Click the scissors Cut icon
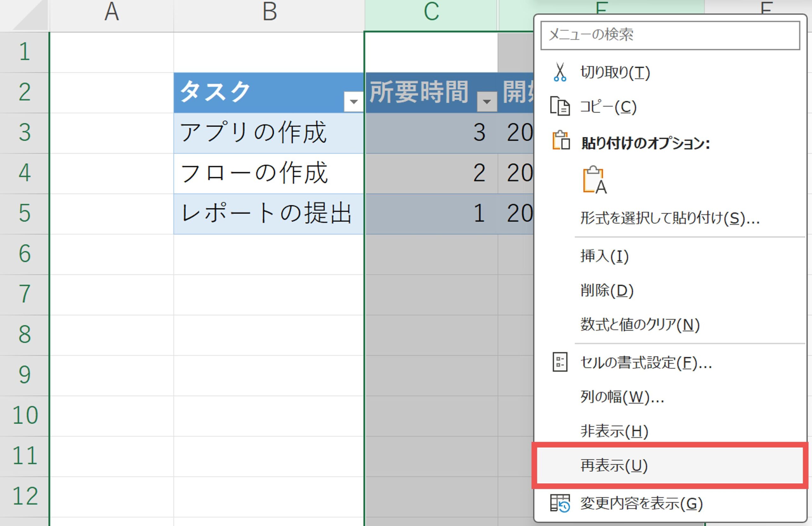 tap(560, 72)
